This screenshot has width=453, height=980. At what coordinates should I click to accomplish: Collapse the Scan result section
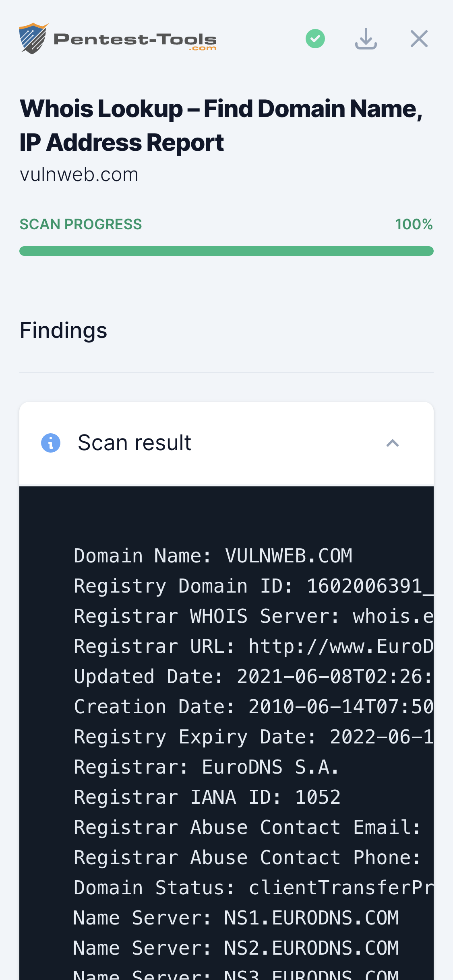[x=393, y=442]
